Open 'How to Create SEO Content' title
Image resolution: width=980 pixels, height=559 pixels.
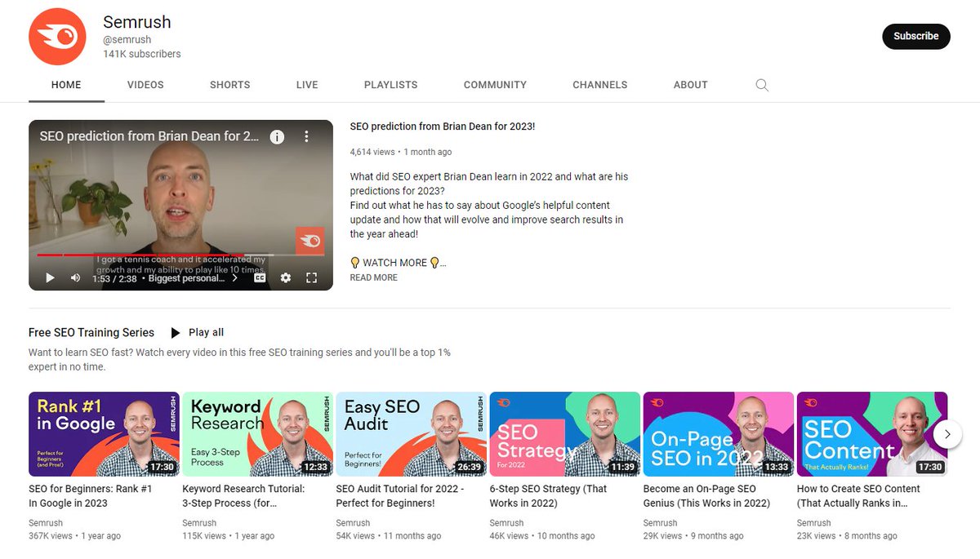click(858, 496)
